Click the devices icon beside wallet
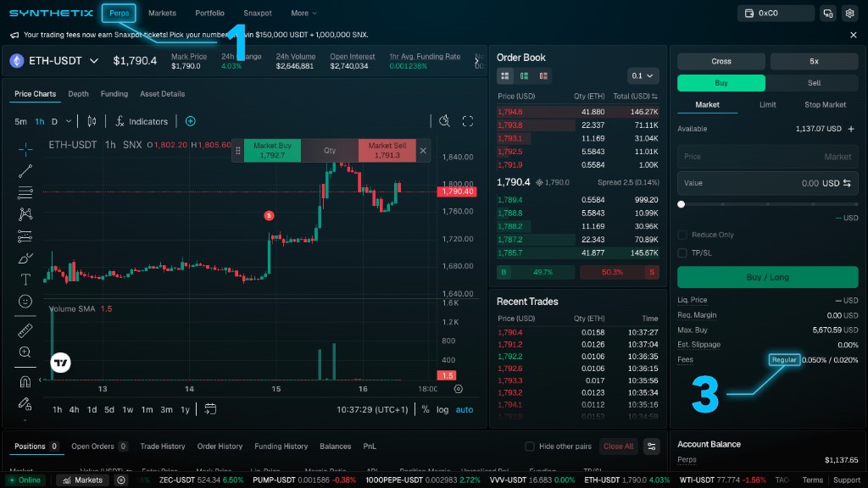 pos(828,14)
